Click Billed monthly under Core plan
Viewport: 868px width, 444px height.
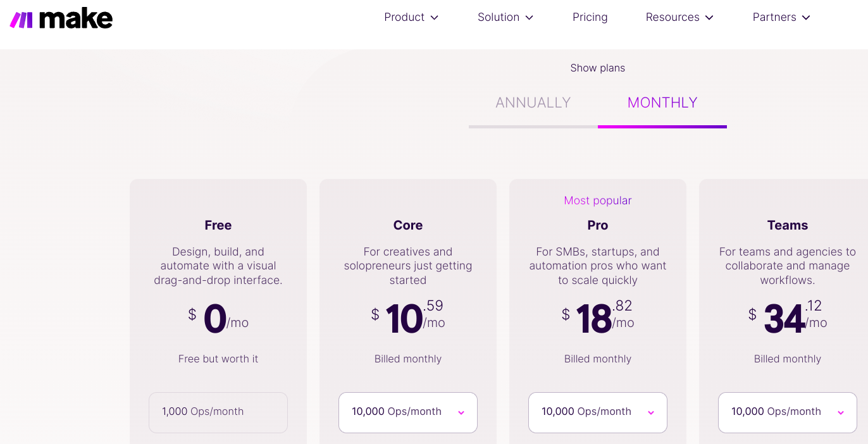[408, 359]
